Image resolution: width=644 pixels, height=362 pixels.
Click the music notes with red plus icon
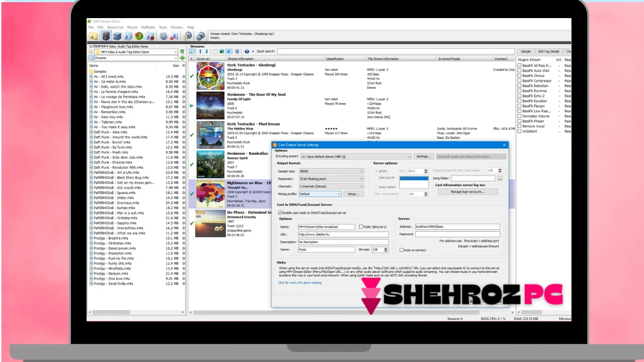[x=150, y=36]
